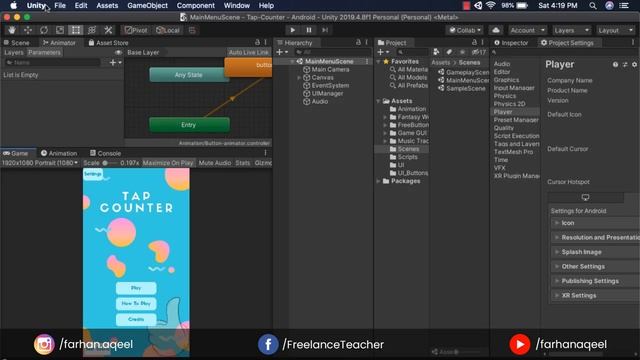Add animator parameter plus button
This screenshot has width=640, height=360.
click(x=115, y=62)
